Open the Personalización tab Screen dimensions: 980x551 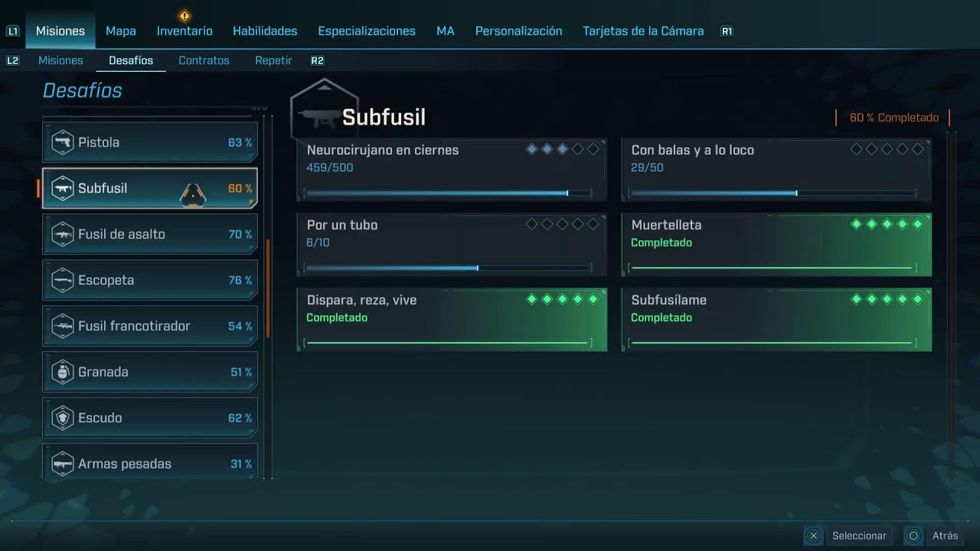pos(519,31)
